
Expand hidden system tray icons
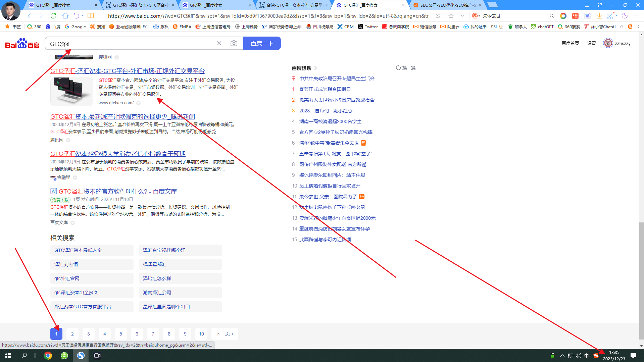tap(562, 356)
